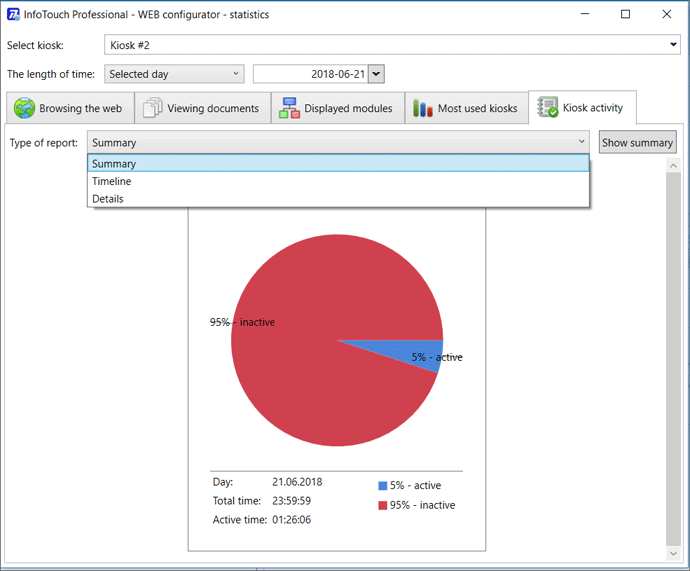Screen dimensions: 690x571
Task: Open the length of time dropdown
Action: point(174,74)
